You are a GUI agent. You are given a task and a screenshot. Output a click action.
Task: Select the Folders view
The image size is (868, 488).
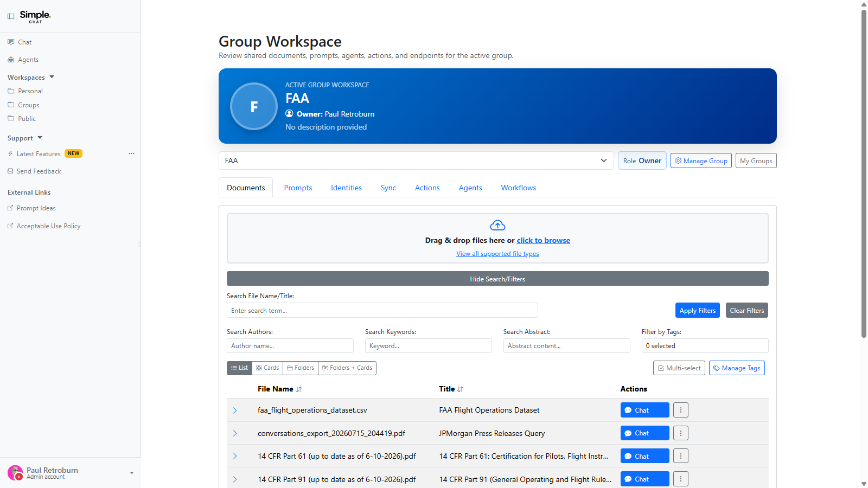pyautogui.click(x=301, y=368)
